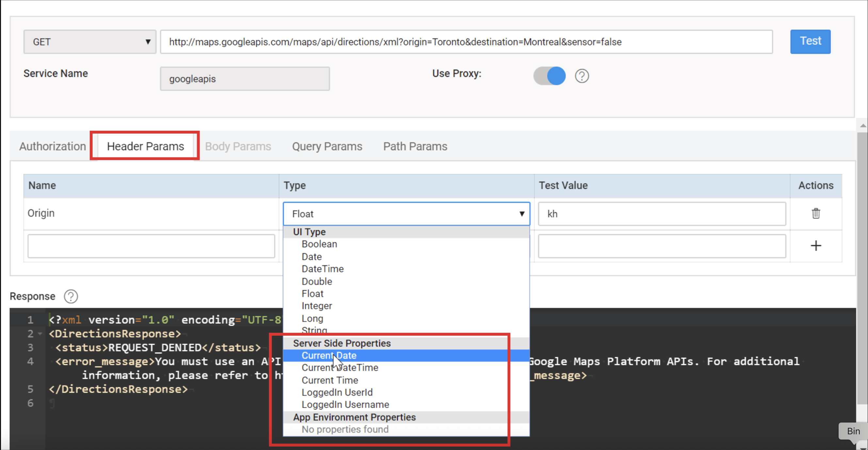The image size is (868, 450).
Task: Open the GET method dropdown
Action: click(89, 42)
